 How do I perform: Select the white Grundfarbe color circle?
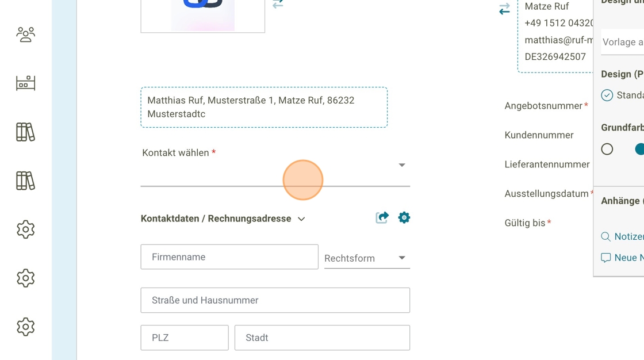coord(607,150)
